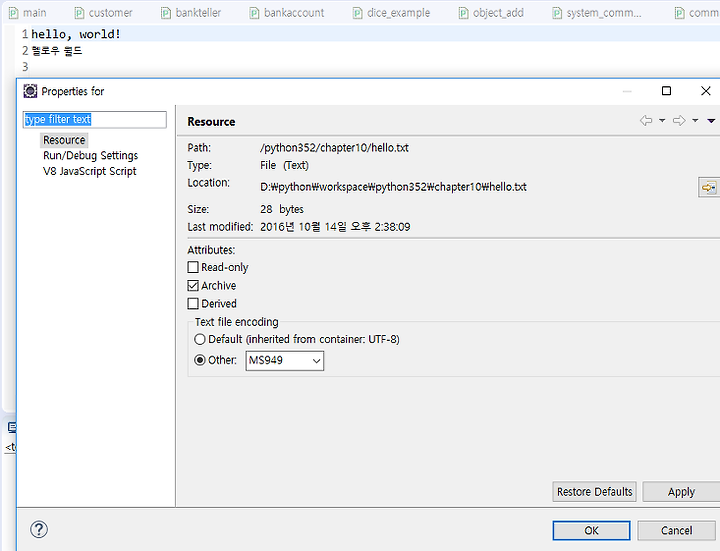
Task: Click the Properties dialog Eclipse icon
Action: [x=30, y=91]
